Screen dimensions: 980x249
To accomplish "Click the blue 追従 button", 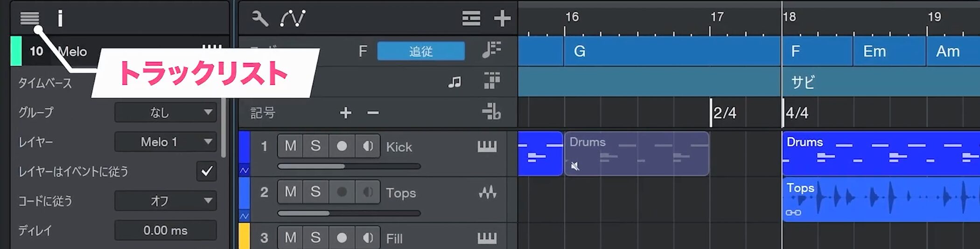I will pyautogui.click(x=420, y=51).
